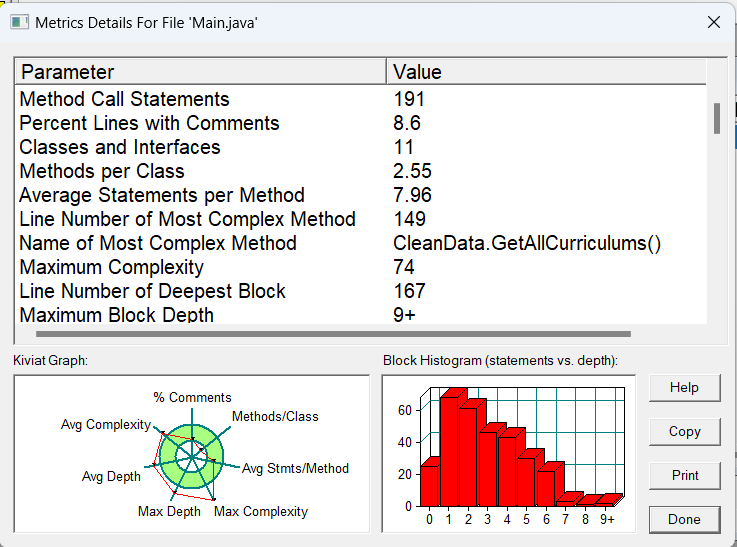Click CleanData.GetAllCurriculums() value
The height and width of the screenshot is (547, 737).
click(x=527, y=243)
